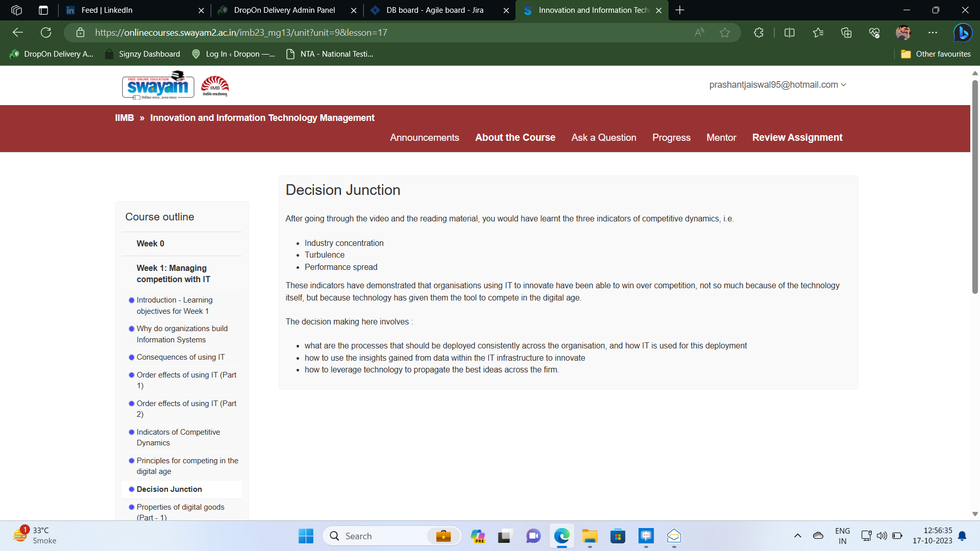The height and width of the screenshot is (551, 980).
Task: Open Signzy Dashboard bookmark
Action: click(142, 54)
